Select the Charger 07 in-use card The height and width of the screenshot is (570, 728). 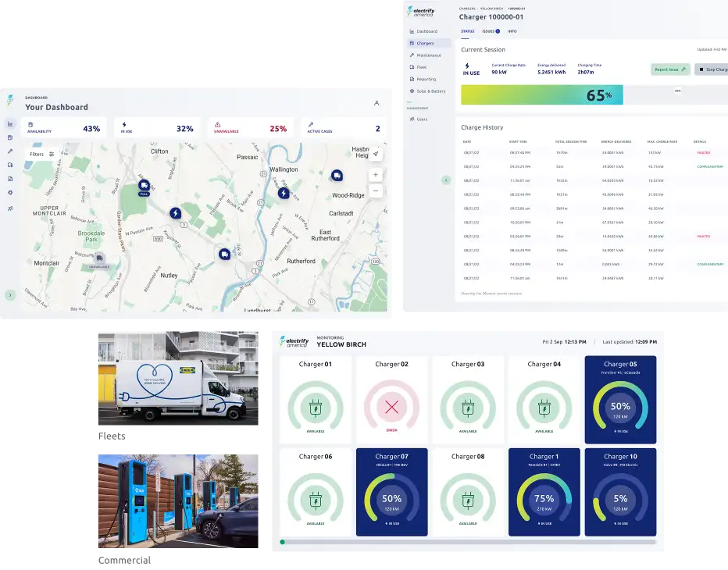tap(392, 492)
